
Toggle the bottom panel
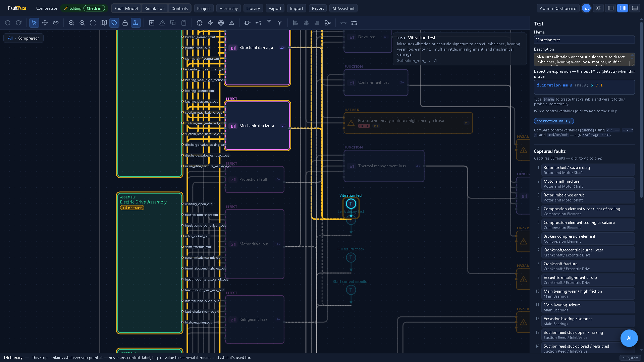(635, 8)
